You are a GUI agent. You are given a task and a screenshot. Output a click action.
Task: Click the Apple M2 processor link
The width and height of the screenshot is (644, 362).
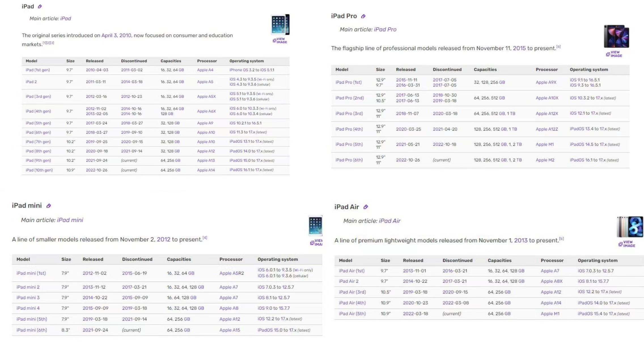(545, 160)
